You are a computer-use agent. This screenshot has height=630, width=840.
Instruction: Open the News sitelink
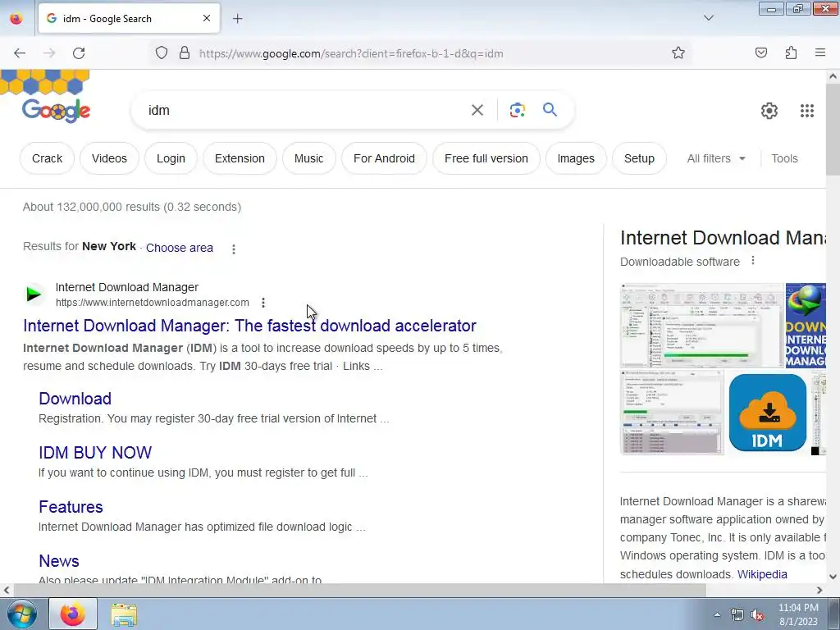click(x=59, y=561)
